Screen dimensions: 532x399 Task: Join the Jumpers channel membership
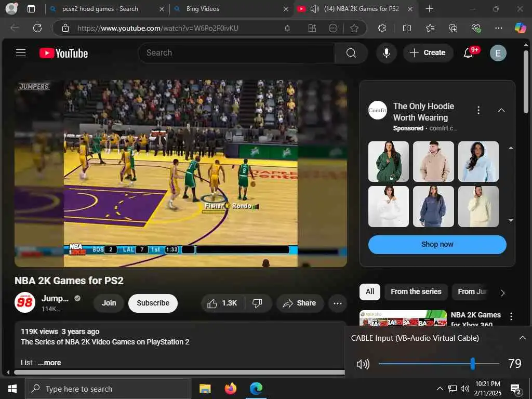tap(109, 303)
